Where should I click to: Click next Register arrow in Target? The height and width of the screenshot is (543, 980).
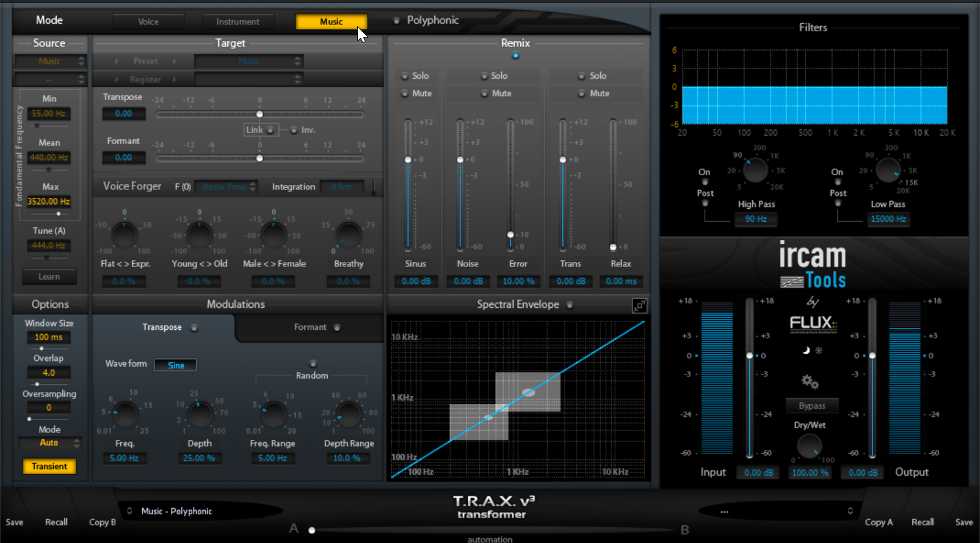(175, 79)
